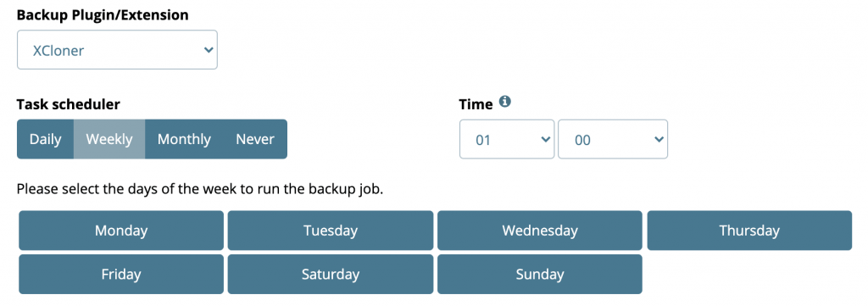Select the Daily scheduler option

pyautogui.click(x=46, y=140)
